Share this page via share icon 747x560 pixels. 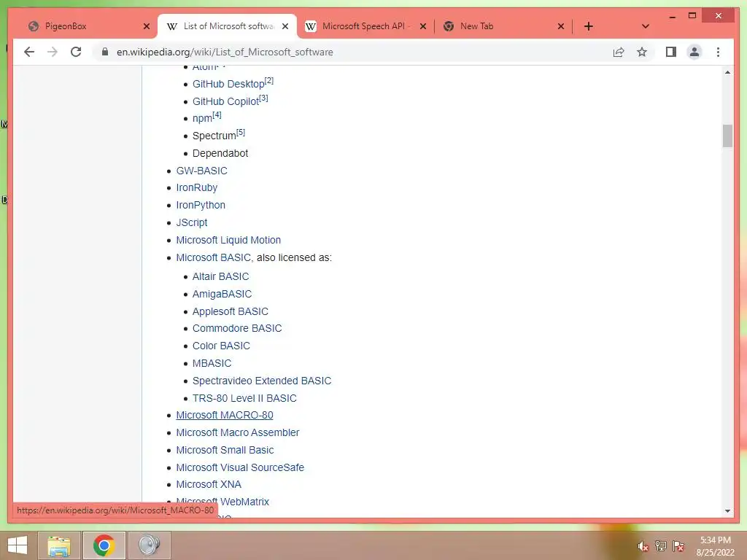pyautogui.click(x=619, y=52)
